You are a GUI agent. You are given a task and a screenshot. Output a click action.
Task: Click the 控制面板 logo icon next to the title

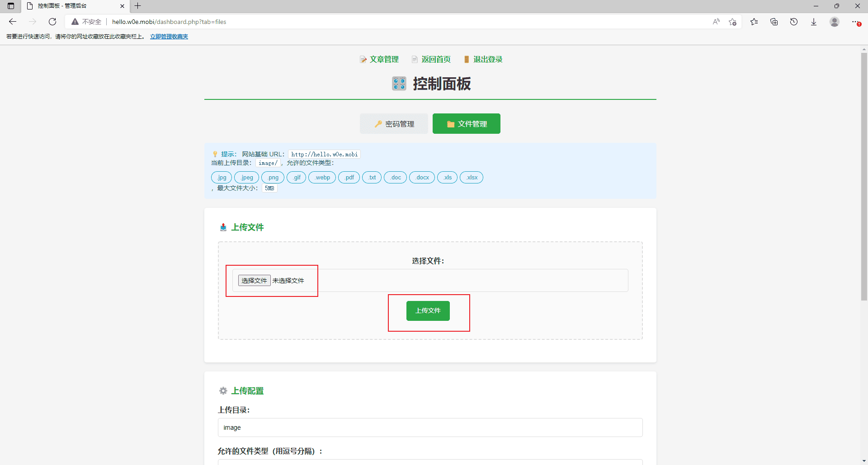coord(399,83)
